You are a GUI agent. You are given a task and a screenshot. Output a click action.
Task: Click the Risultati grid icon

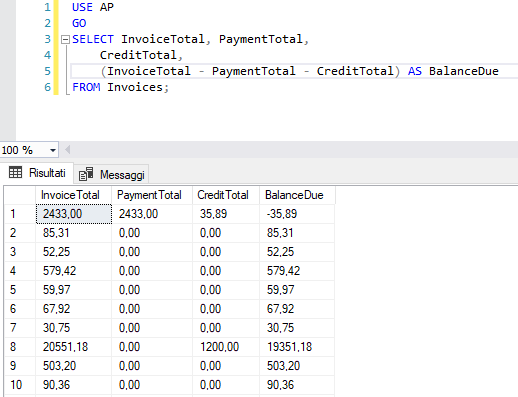point(15,173)
